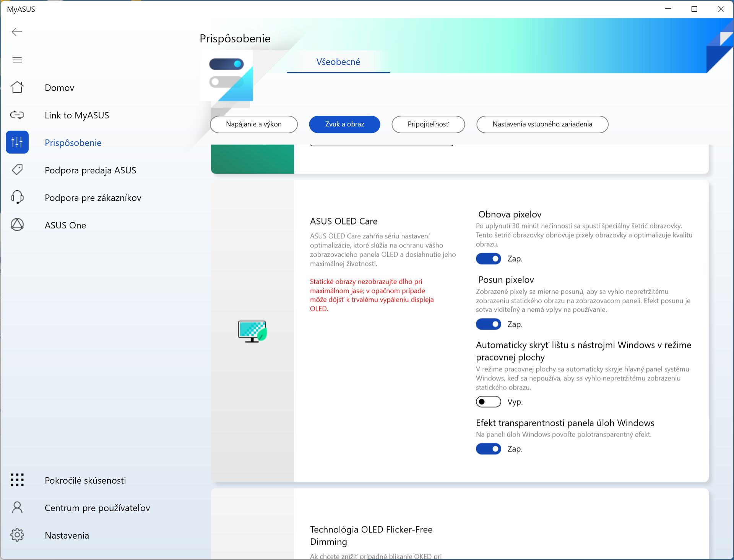
Task: Turn off Posun pixelov switch
Action: point(488,324)
